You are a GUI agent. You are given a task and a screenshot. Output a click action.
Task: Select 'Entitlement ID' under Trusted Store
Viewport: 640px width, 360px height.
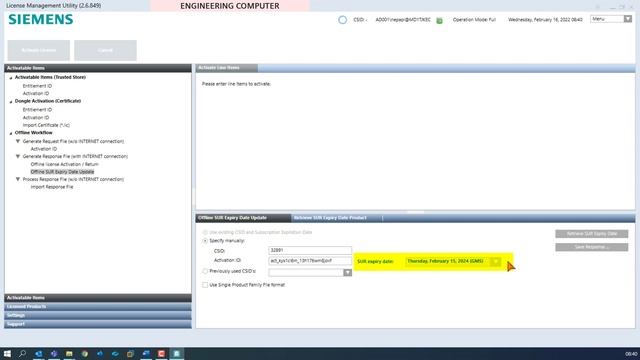tap(37, 86)
